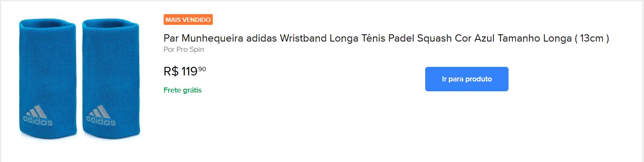The image size is (644, 162).
Task: Click the adidas logo on right wristband
Action: click(101, 116)
